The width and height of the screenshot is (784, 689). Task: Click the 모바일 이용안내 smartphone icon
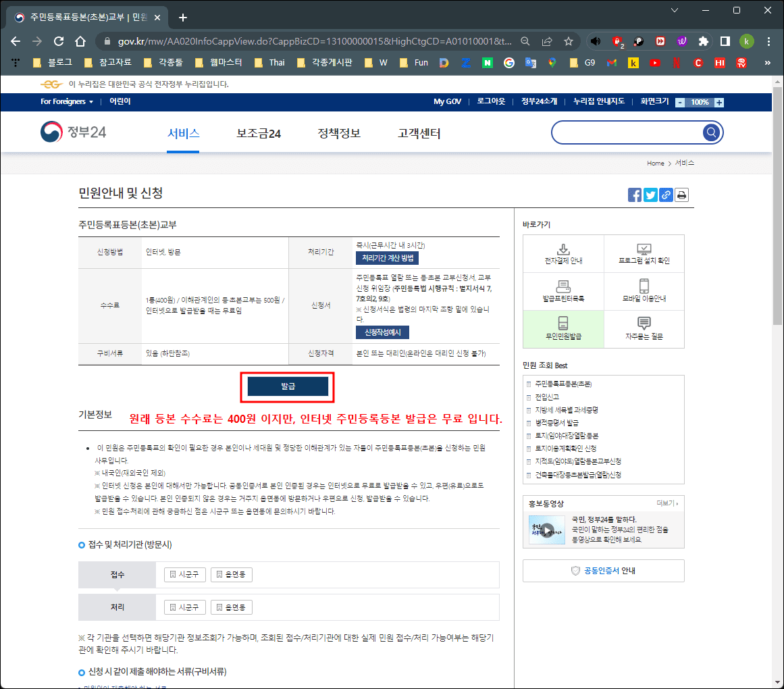coord(644,286)
